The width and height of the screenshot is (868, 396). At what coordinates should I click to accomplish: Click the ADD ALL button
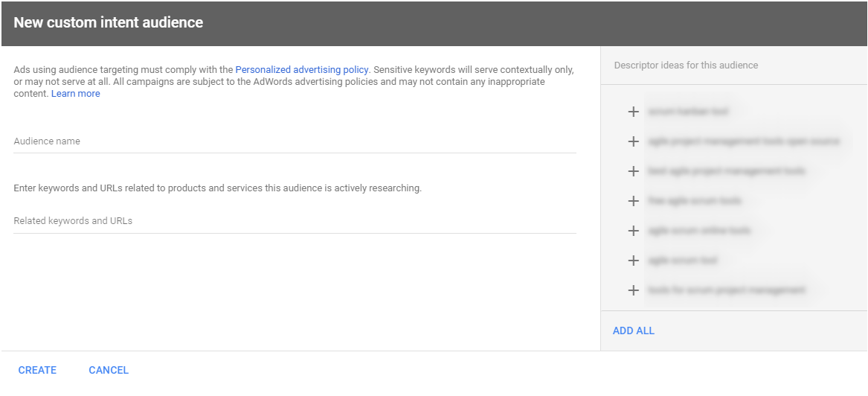coord(633,330)
